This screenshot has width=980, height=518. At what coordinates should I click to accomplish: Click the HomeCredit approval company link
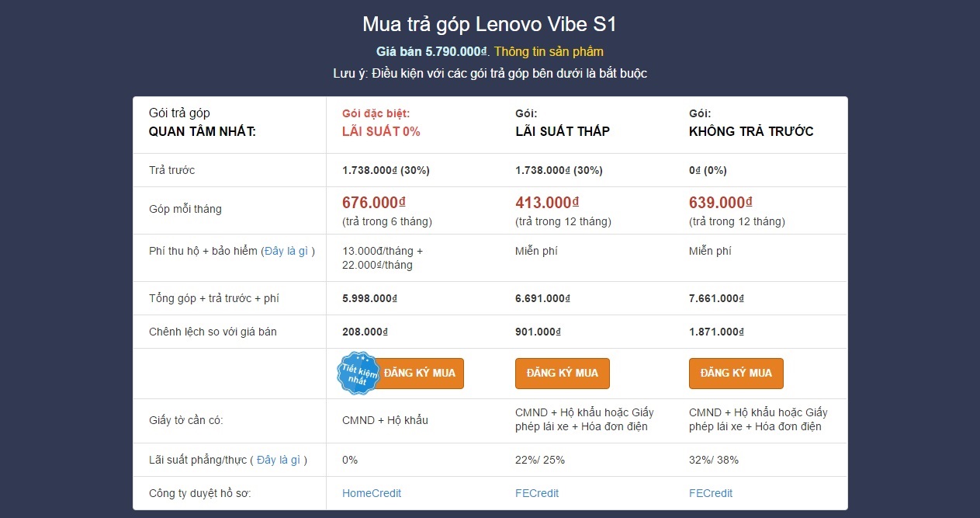pyautogui.click(x=371, y=493)
